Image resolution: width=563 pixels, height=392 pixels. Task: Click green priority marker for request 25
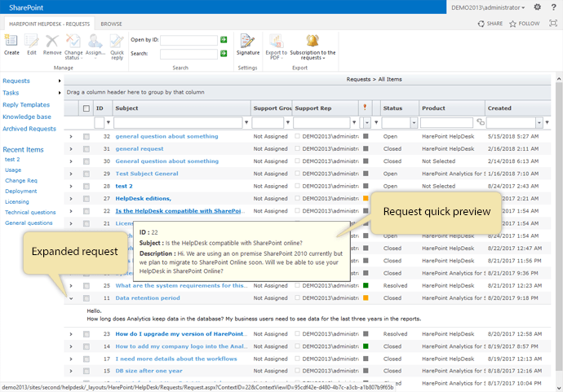click(366, 285)
